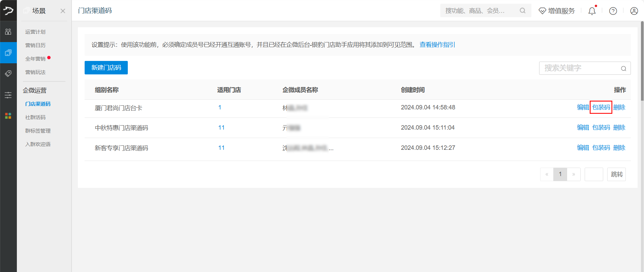Click the magnifier in keyword search box
644x272 pixels.
[623, 68]
